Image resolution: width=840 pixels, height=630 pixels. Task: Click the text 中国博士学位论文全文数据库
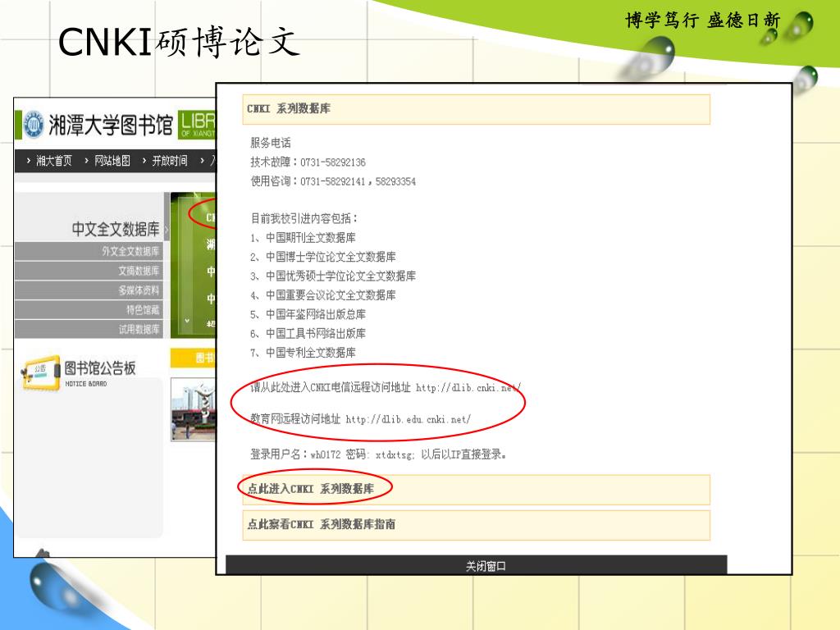click(331, 257)
